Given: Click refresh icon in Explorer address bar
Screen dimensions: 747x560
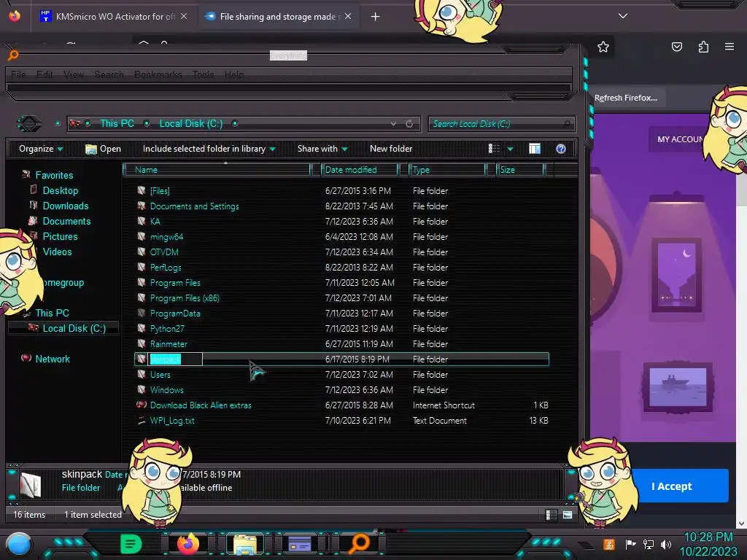Looking at the screenshot, I should pyautogui.click(x=409, y=124).
